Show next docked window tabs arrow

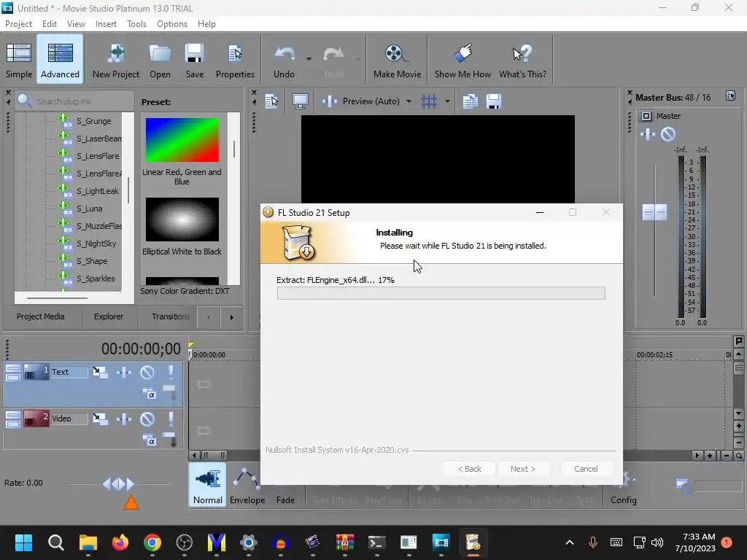(x=231, y=317)
